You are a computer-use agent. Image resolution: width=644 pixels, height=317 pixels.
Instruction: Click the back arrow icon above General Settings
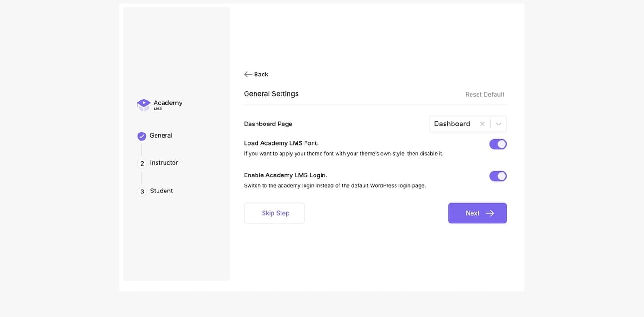pos(248,74)
